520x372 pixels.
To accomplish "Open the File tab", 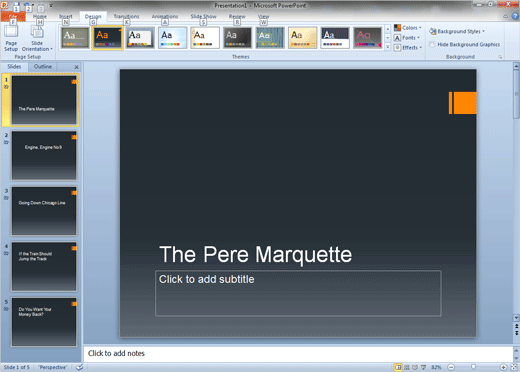I will point(13,17).
